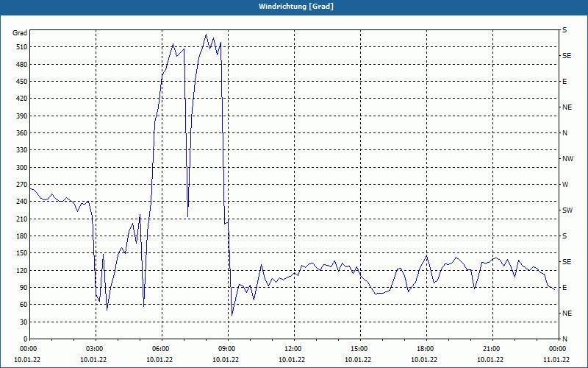
Task: Select the 06:00 time label
Action: coord(162,349)
